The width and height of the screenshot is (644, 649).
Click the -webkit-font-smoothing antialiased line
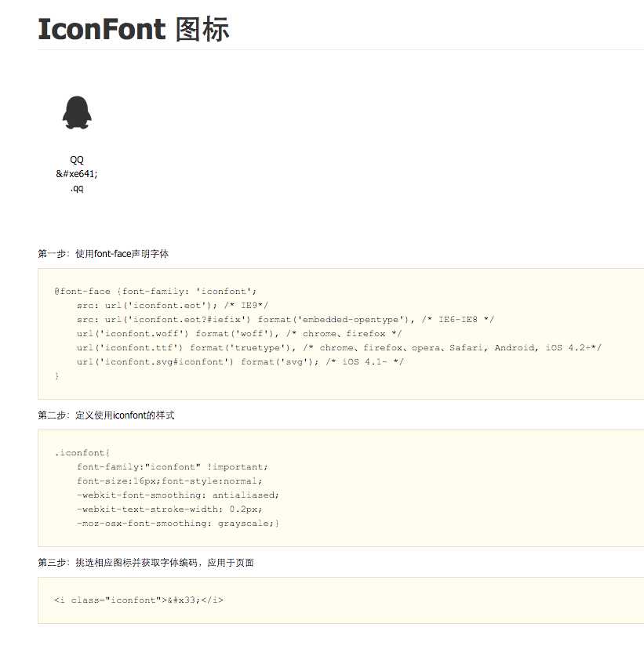point(178,495)
